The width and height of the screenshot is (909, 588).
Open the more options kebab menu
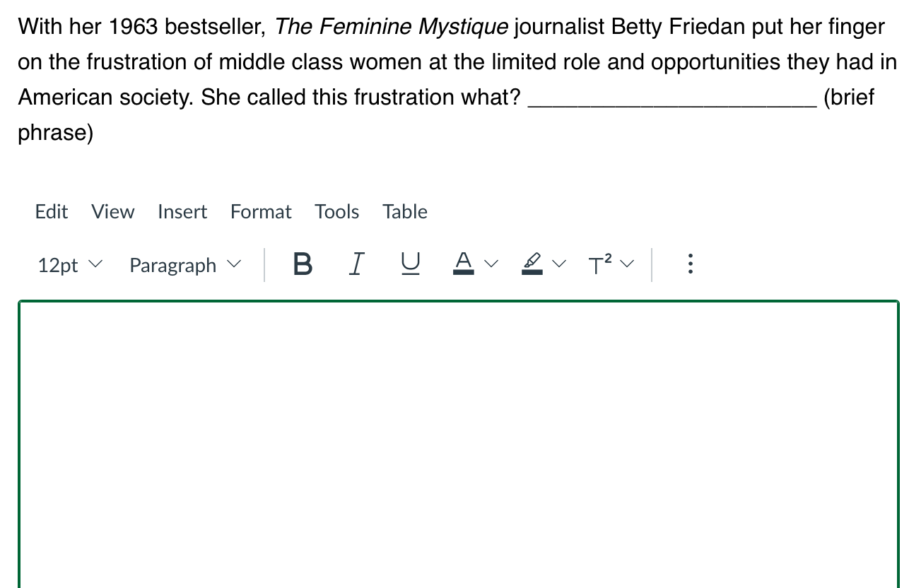click(x=690, y=264)
